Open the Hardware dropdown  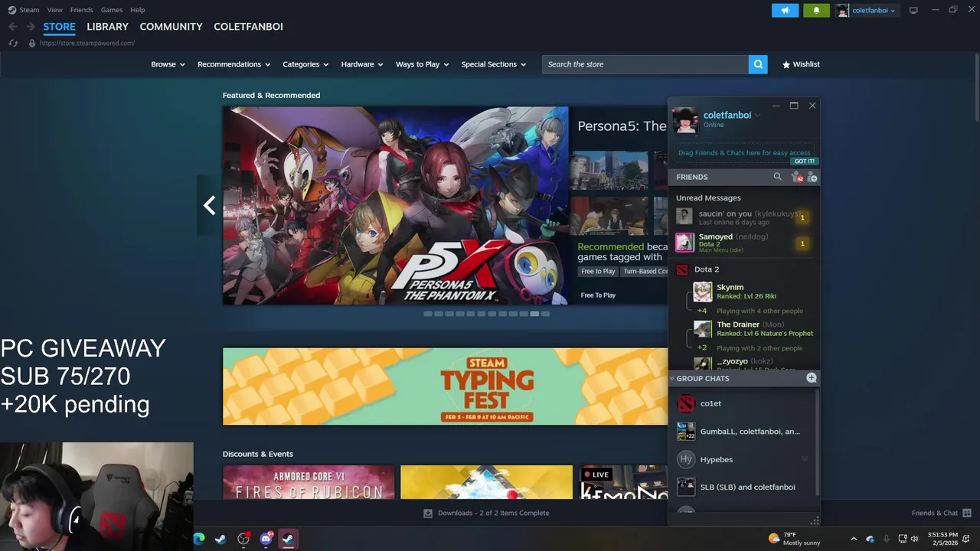[x=362, y=64]
